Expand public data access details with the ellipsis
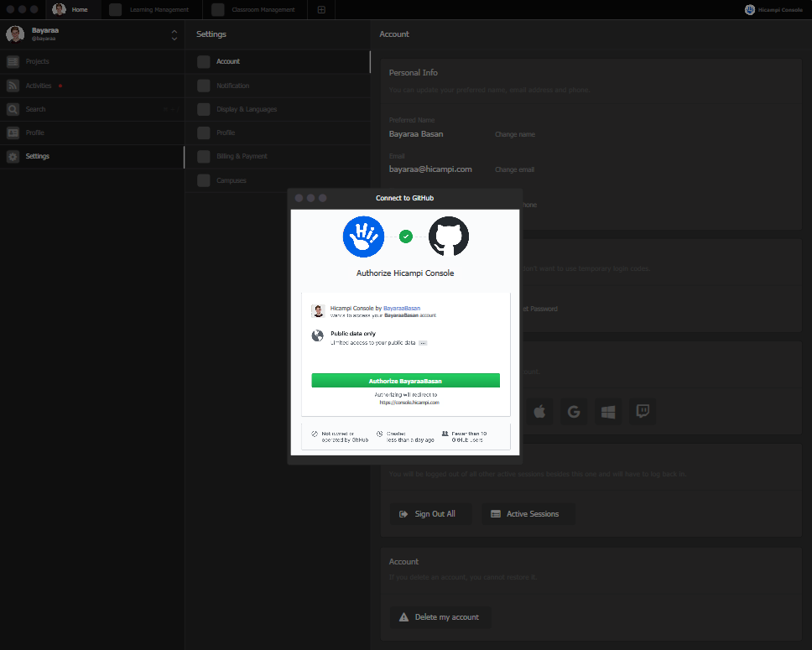The height and width of the screenshot is (650, 812). pyautogui.click(x=424, y=342)
